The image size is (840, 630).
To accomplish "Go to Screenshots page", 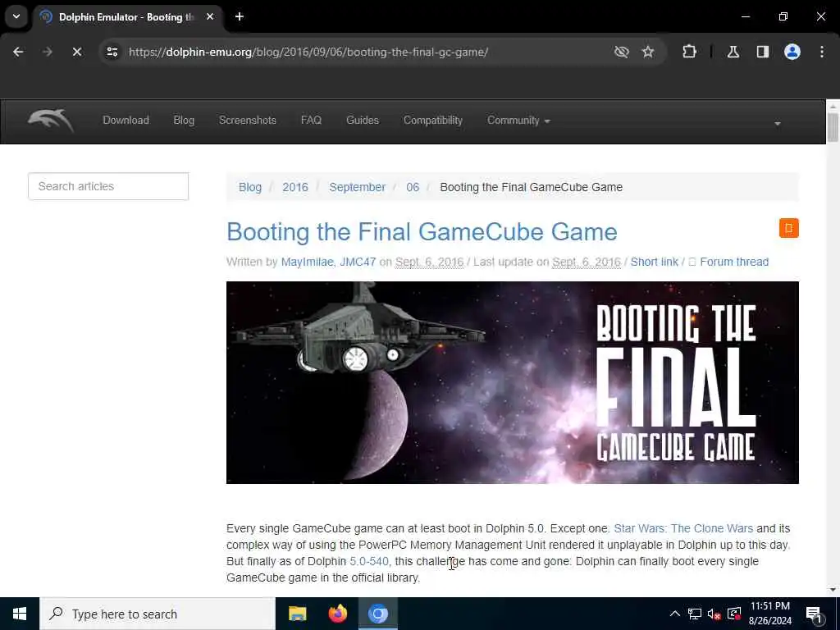I will [x=248, y=121].
